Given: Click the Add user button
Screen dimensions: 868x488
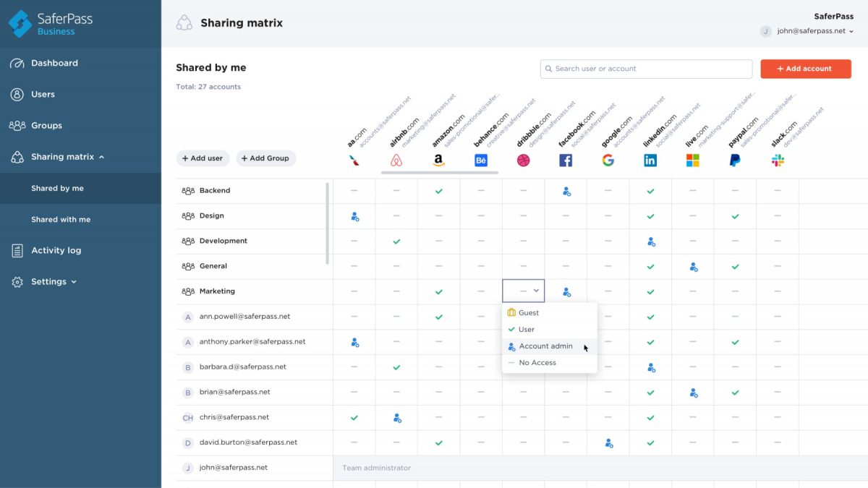Looking at the screenshot, I should [x=203, y=158].
